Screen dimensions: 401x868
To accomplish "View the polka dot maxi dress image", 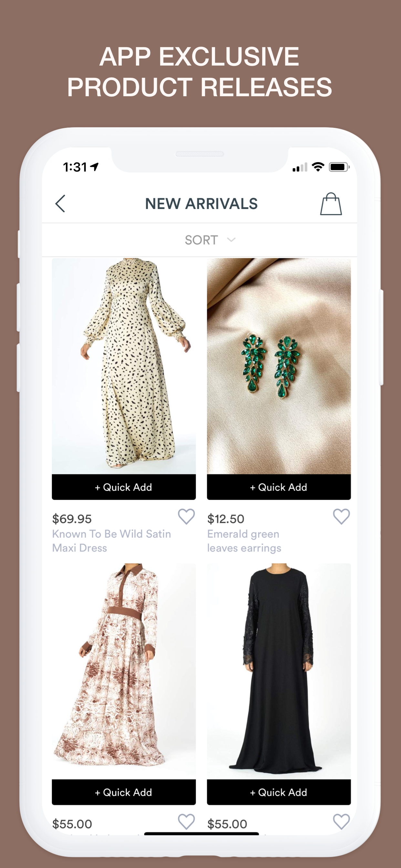I will pos(124,366).
